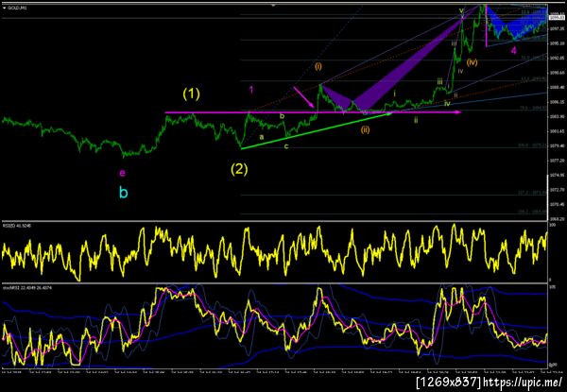Select the magenta 1 wave label

click(251, 90)
